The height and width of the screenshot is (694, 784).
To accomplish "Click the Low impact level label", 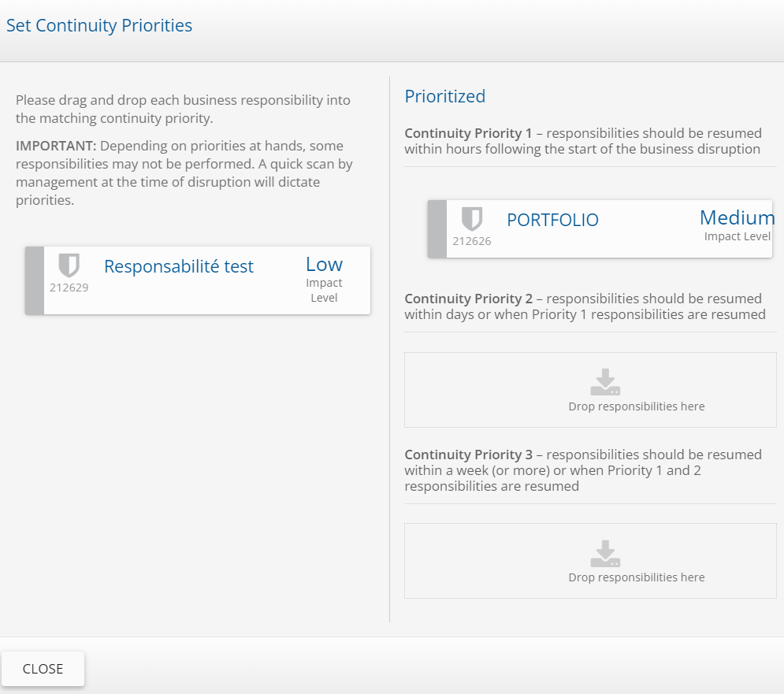I will coord(324,264).
